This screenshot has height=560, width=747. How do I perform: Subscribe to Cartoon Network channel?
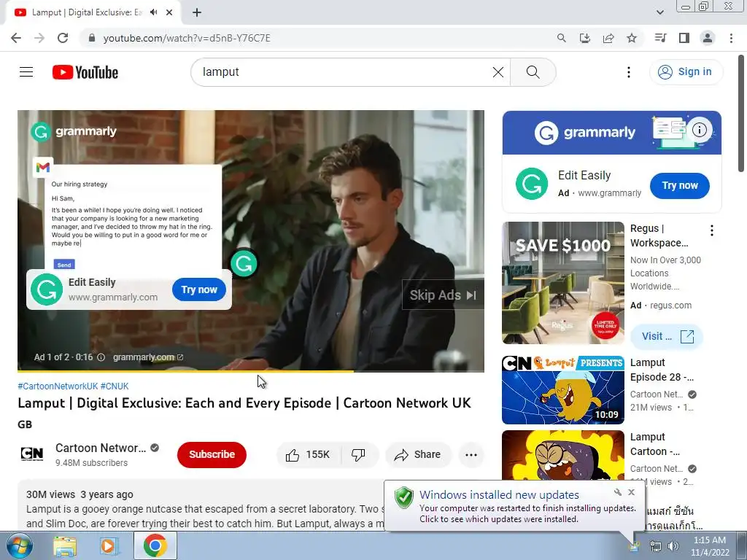point(212,454)
